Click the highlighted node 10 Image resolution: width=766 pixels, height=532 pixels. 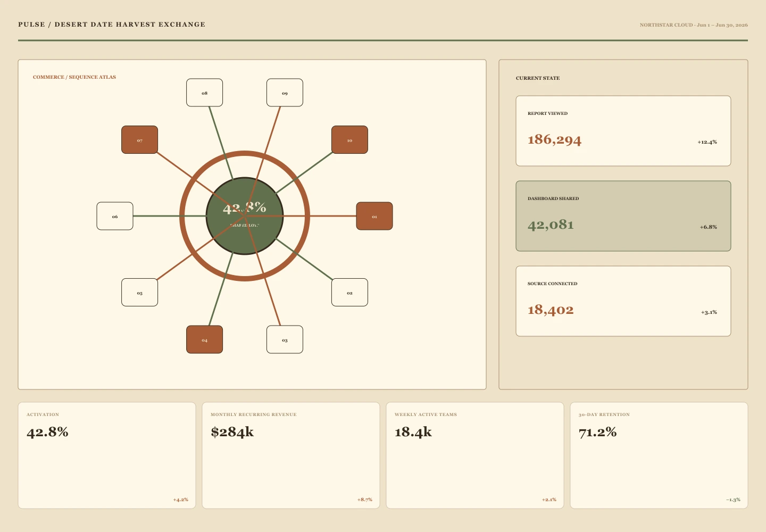(349, 140)
